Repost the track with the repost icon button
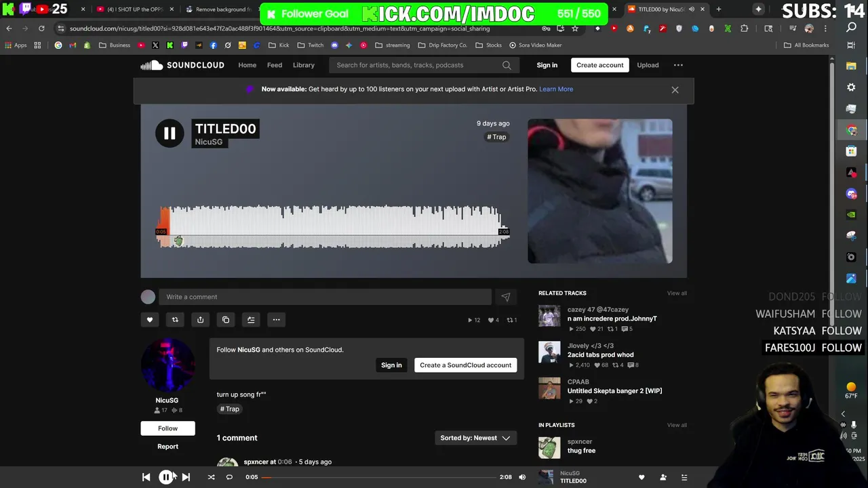The image size is (868, 488). point(175,320)
